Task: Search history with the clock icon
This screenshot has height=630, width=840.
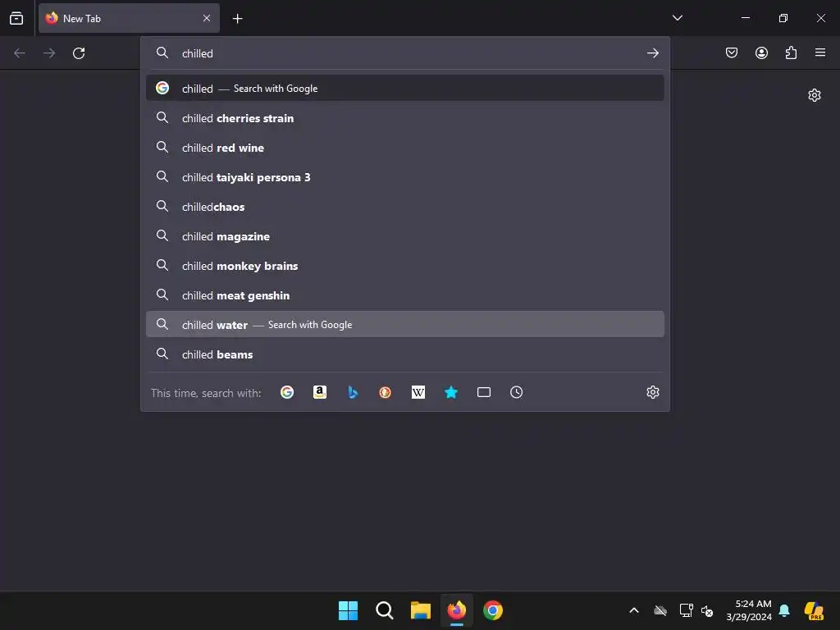Action: pos(517,392)
